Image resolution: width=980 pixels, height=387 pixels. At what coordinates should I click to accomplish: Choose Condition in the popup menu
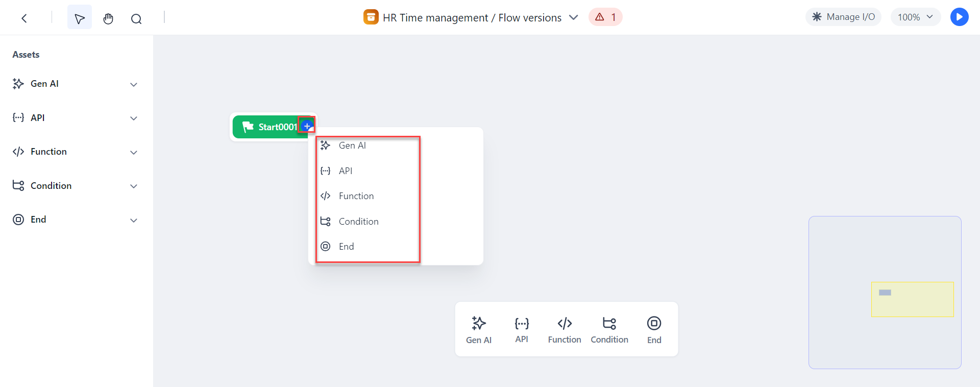coord(367,222)
